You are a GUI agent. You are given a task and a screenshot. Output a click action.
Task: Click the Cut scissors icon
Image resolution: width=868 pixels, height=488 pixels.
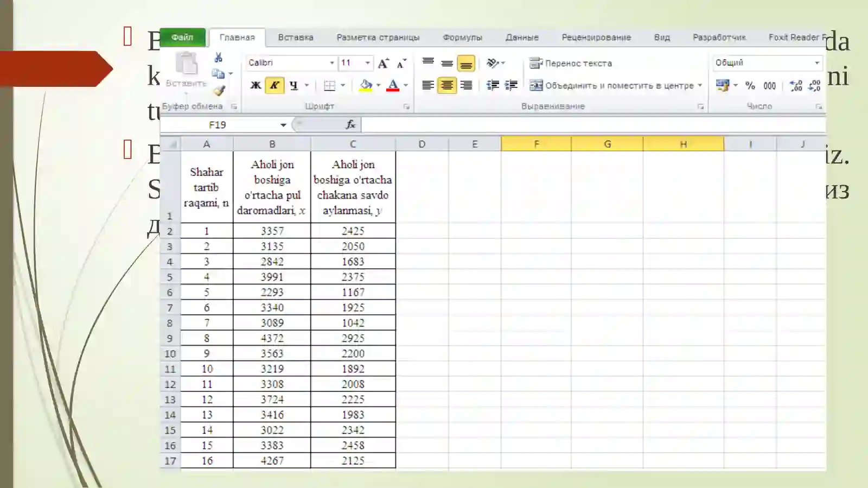219,58
